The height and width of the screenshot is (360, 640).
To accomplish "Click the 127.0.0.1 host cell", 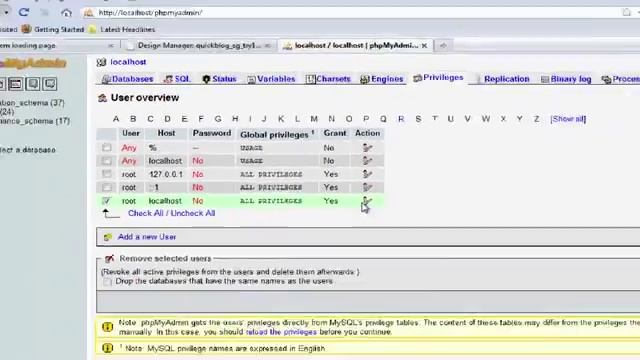I will click(x=166, y=174).
